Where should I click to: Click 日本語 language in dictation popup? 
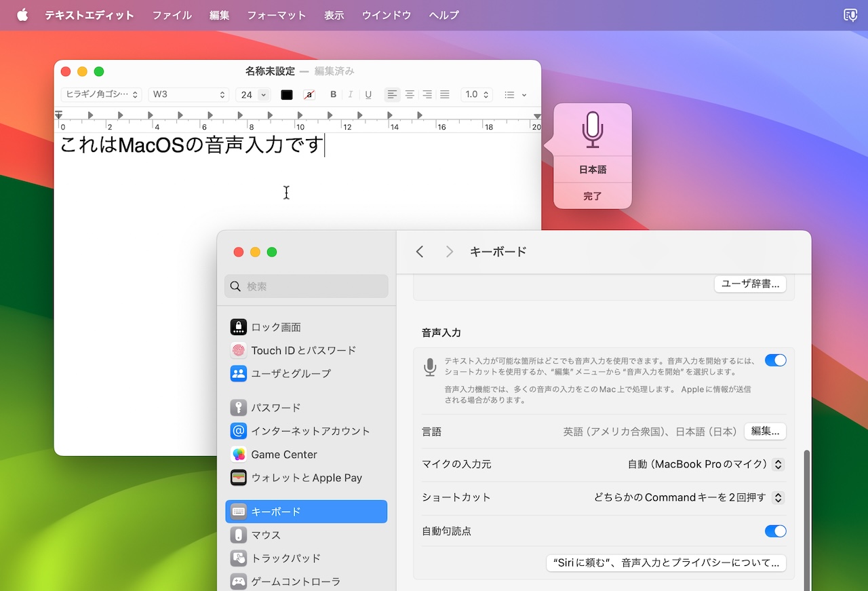593,170
